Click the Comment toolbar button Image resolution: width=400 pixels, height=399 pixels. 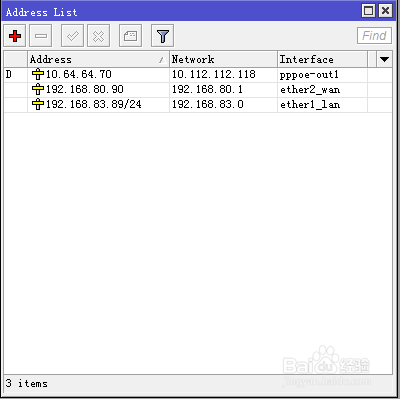point(130,36)
